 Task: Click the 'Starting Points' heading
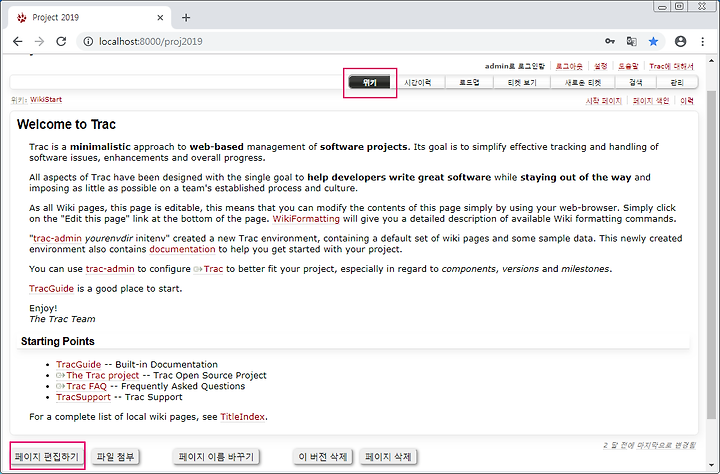click(58, 341)
